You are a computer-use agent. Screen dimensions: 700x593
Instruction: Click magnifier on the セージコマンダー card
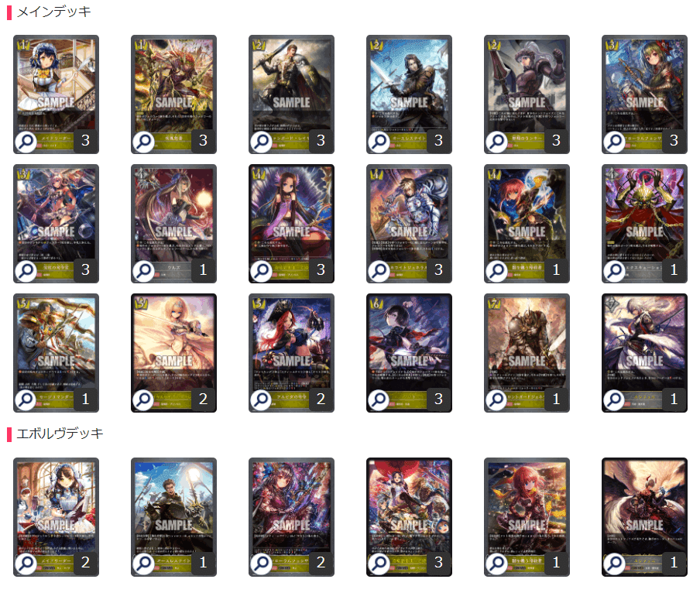pyautogui.click(x=26, y=399)
